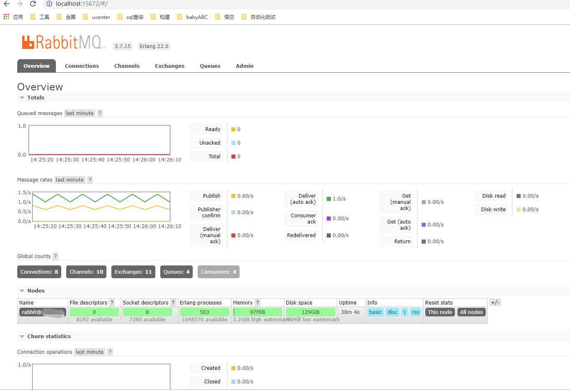Click the Connections: 8 count button
The image size is (570, 392).
pos(39,272)
